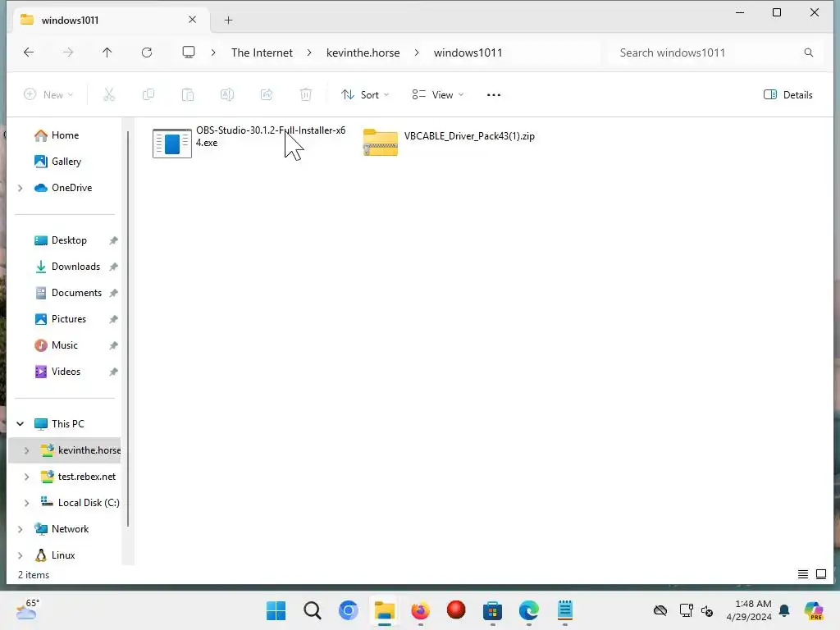Switch to large thumbnails layout icon

click(820, 574)
